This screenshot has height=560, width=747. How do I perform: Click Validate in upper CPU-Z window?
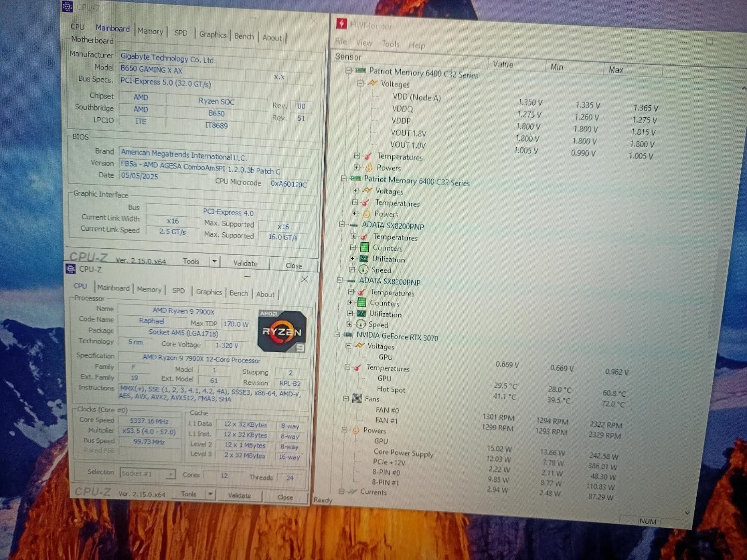(x=245, y=263)
